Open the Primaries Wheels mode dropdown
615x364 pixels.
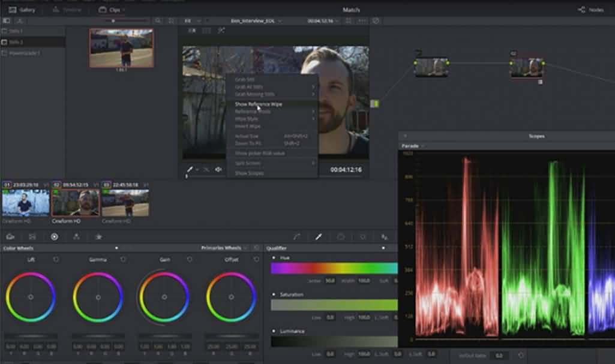click(223, 248)
